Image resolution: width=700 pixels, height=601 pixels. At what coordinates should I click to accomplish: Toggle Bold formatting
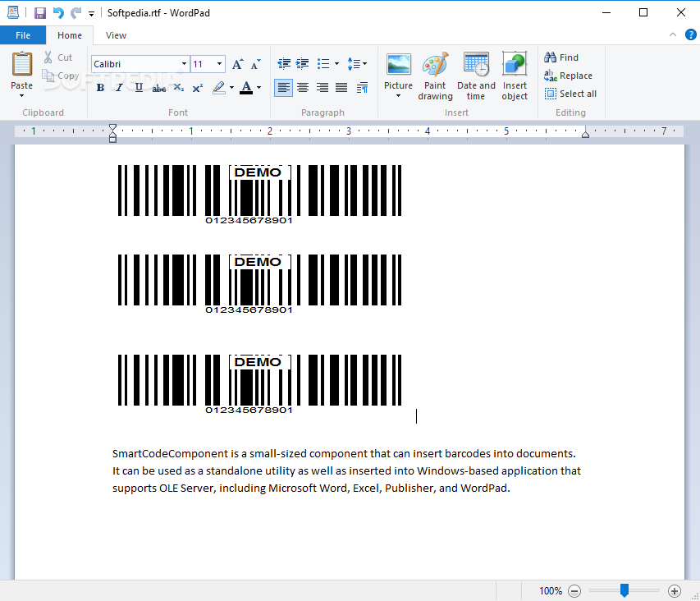pyautogui.click(x=100, y=88)
